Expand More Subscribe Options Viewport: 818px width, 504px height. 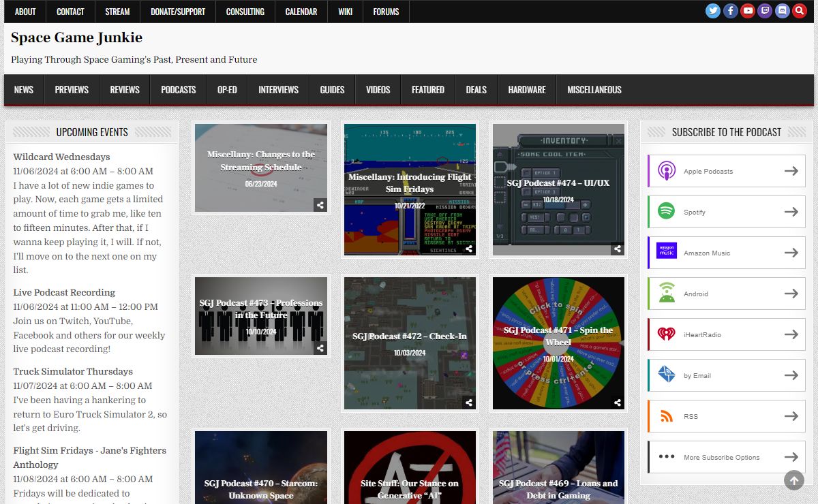point(726,457)
